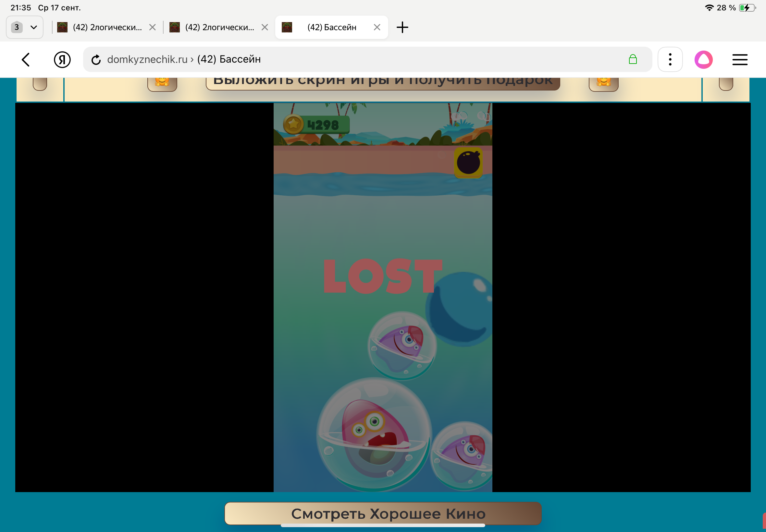Switch to the second 2логически tab
This screenshot has width=766, height=532.
coord(219,27)
